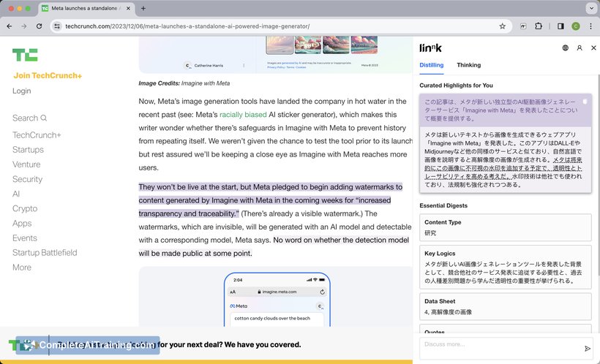Toggle the browser side panel icon

pyautogui.click(x=560, y=26)
